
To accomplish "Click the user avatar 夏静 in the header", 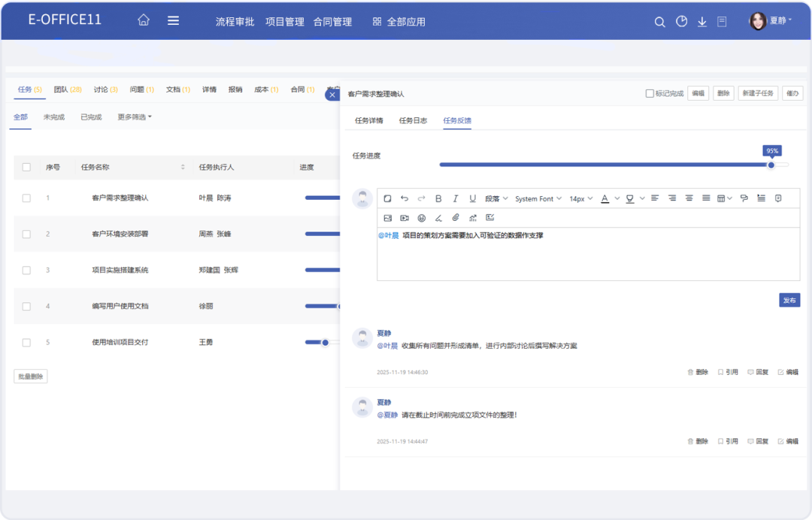I will (x=757, y=21).
